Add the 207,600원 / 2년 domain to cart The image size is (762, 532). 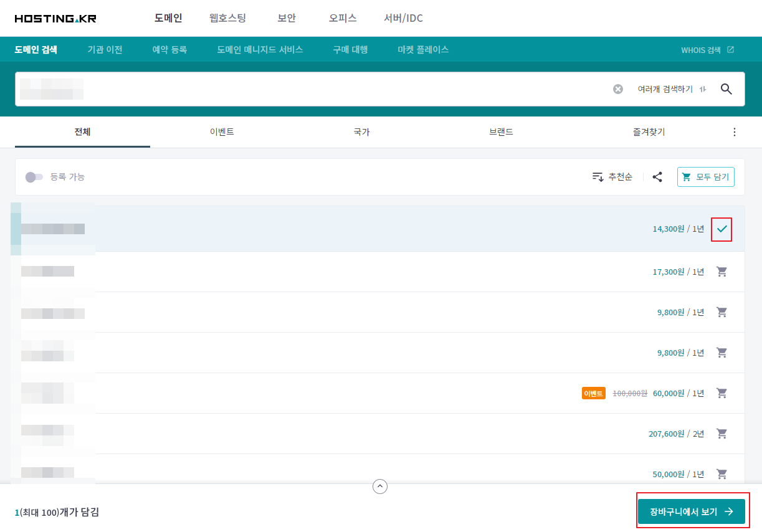(722, 434)
